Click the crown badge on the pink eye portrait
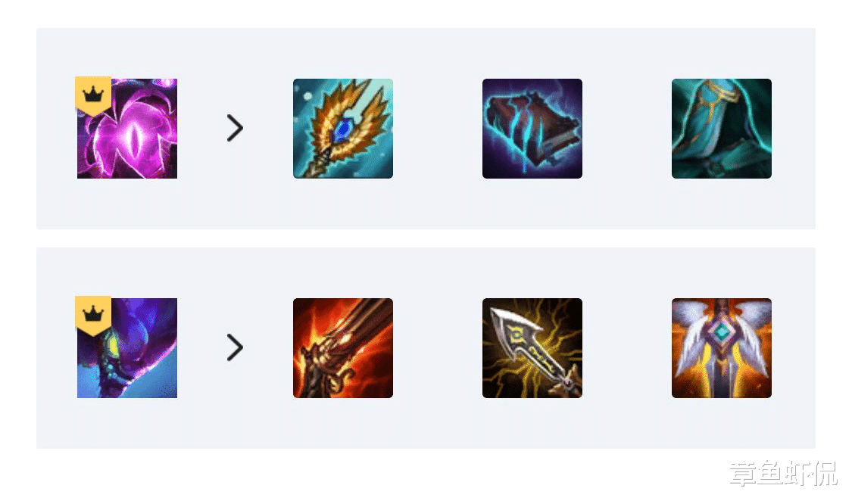 [93, 95]
